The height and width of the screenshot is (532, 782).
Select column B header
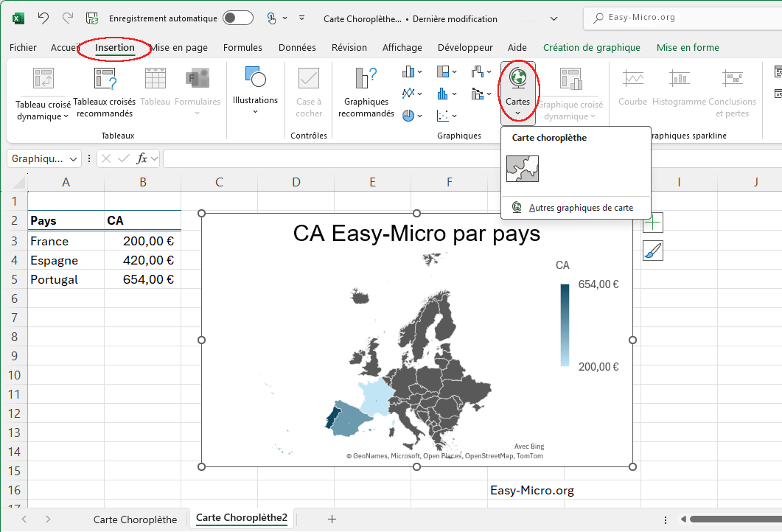tap(143, 182)
